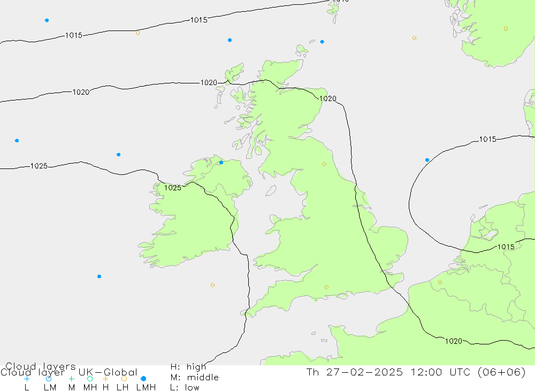Click the orange H cross legend symbol
Screen dimensions: 535x392
105,379
